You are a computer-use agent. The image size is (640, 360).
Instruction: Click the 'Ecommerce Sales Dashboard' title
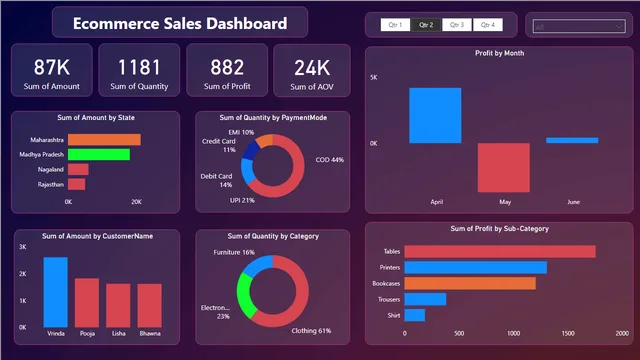(180, 23)
